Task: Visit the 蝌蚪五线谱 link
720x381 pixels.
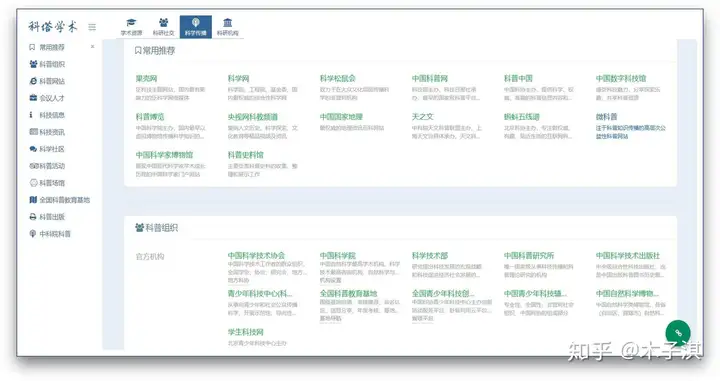Action: coord(522,117)
